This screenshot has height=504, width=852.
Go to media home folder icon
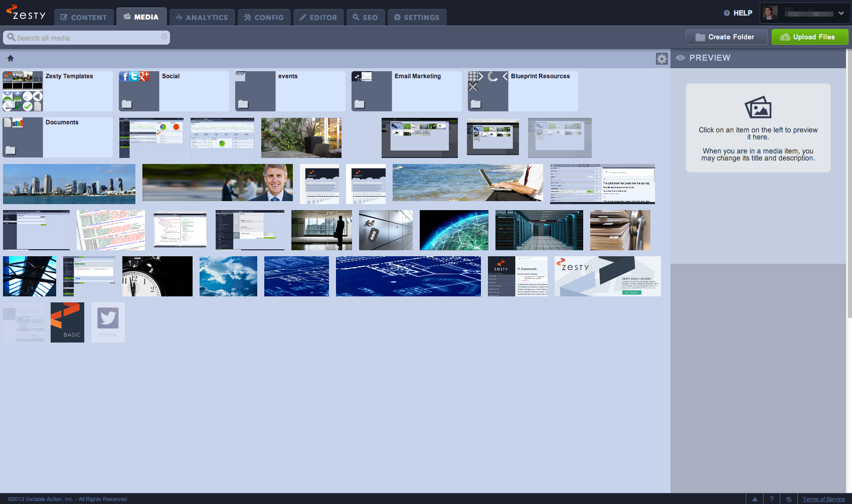click(11, 58)
